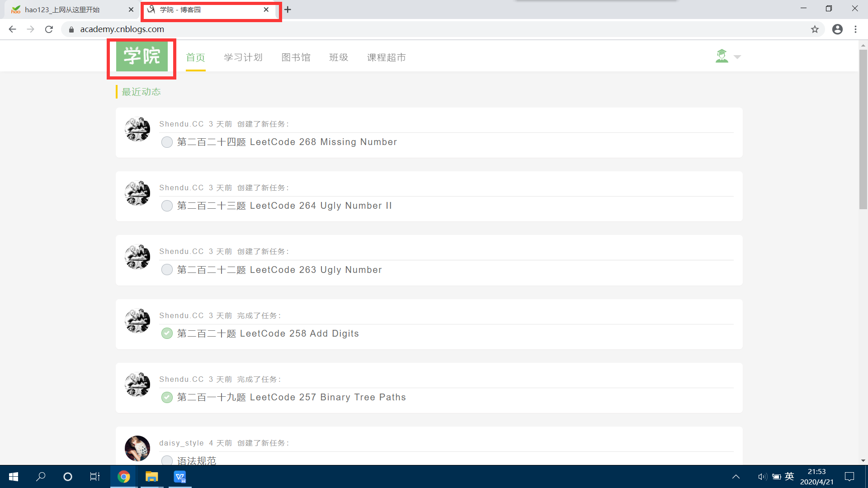Open LeetCode 263 Ugly Number task link
This screenshot has width=868, height=488.
point(279,270)
